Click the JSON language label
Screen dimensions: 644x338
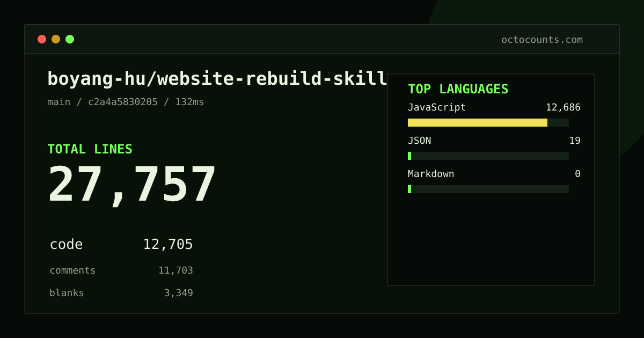(419, 141)
